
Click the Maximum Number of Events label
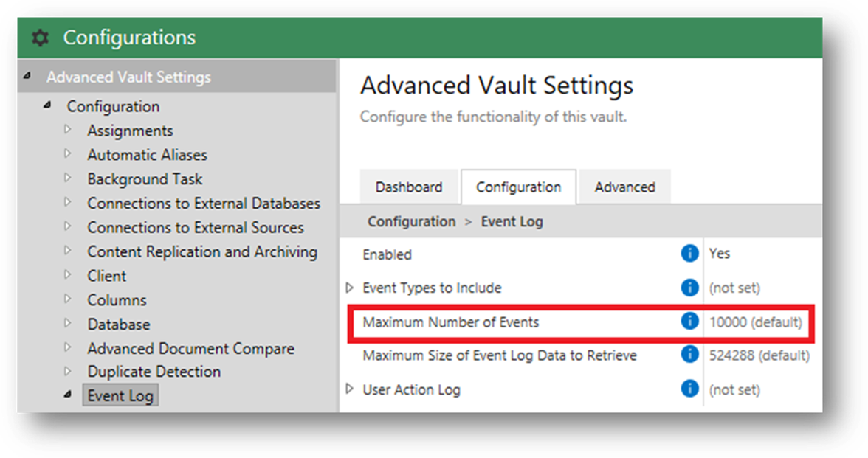click(x=450, y=322)
